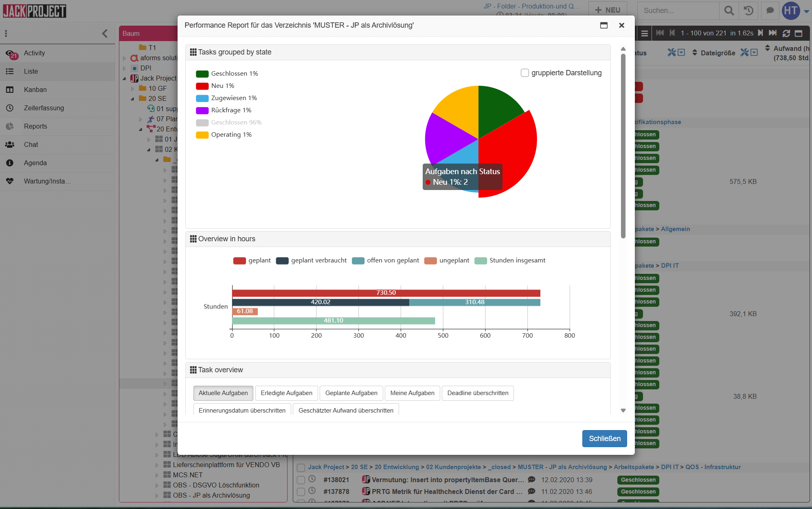Select Aktuelle Aufgaben tab
Viewport: 812px width, 509px height.
(x=223, y=393)
